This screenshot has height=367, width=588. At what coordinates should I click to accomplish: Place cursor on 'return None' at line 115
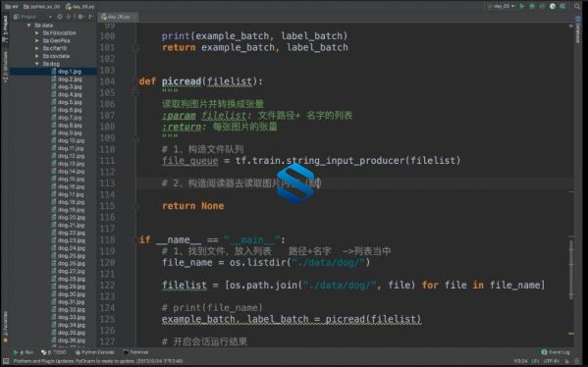click(x=193, y=206)
